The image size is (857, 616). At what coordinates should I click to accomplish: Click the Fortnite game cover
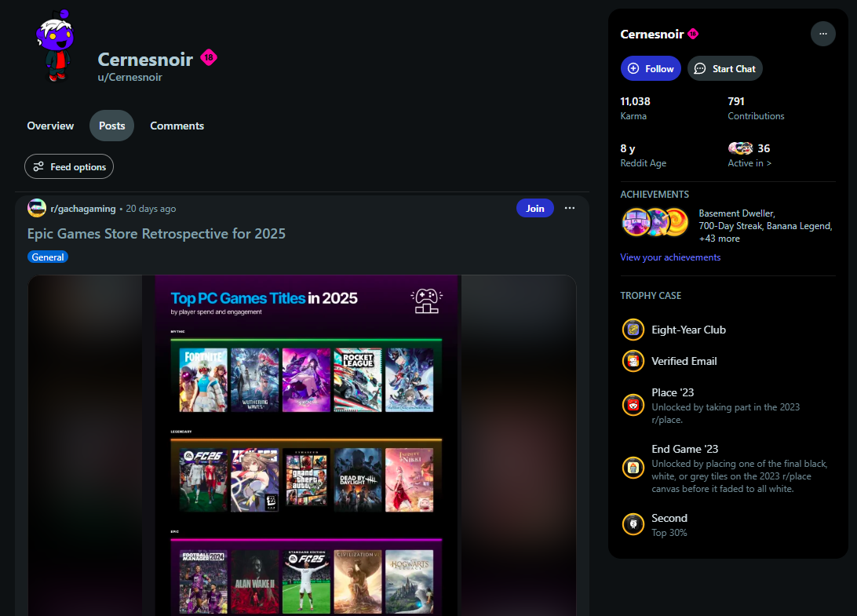pos(203,380)
